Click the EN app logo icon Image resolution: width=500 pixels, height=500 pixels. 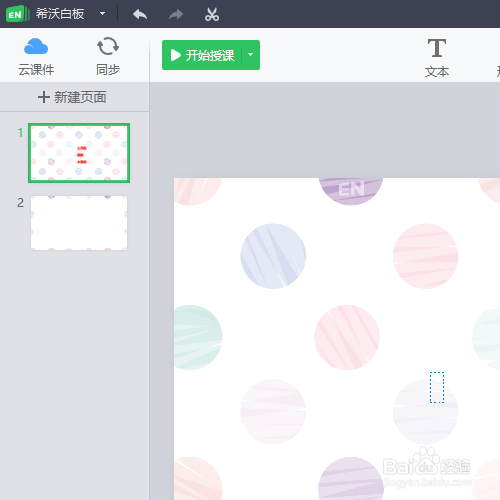click(17, 14)
